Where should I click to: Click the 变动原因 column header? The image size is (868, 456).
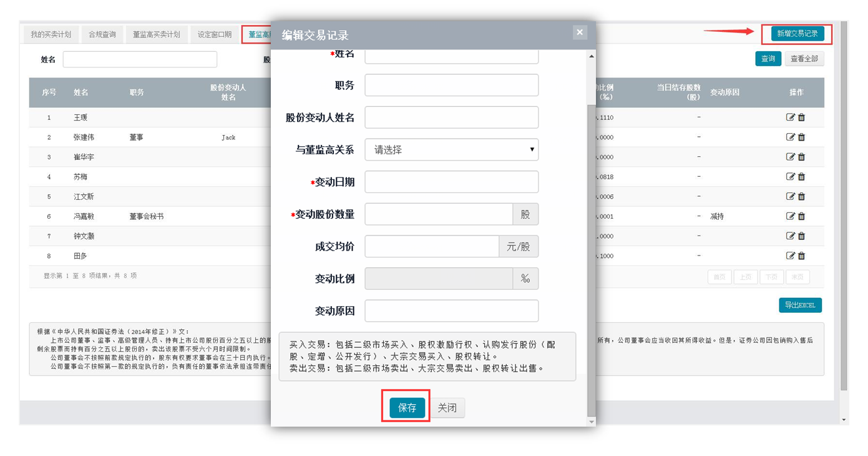724,92
